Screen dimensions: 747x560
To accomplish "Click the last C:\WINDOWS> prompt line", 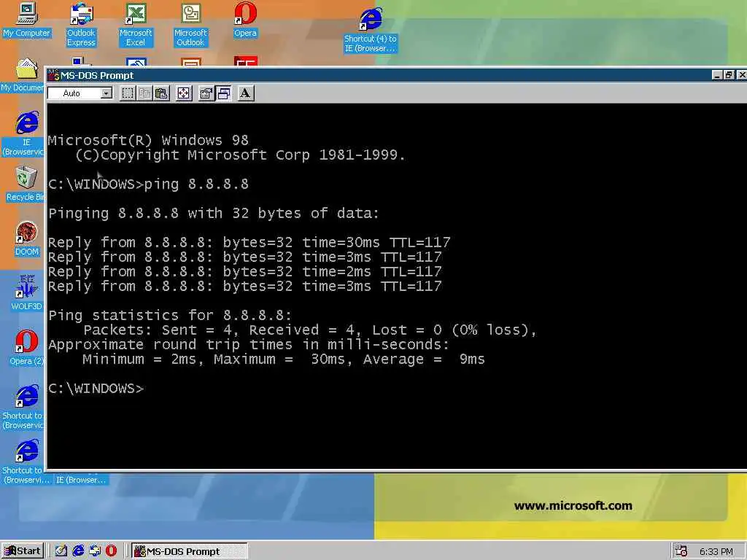I will point(96,389).
